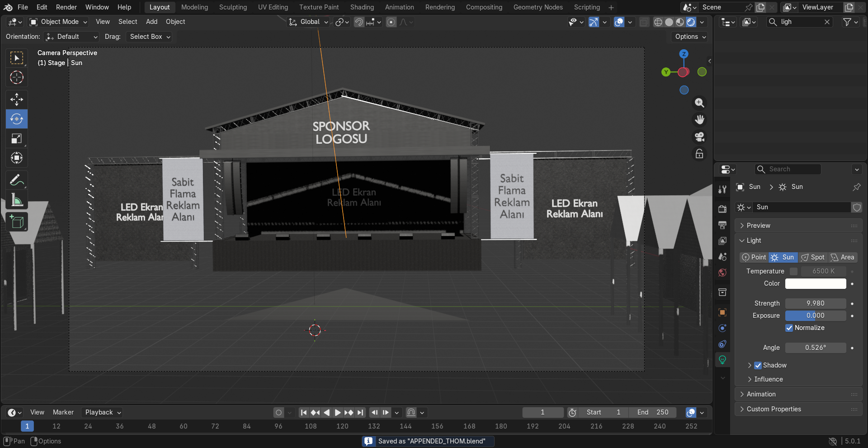
Task: Open the Playback dropdown in timeline
Action: click(x=103, y=412)
